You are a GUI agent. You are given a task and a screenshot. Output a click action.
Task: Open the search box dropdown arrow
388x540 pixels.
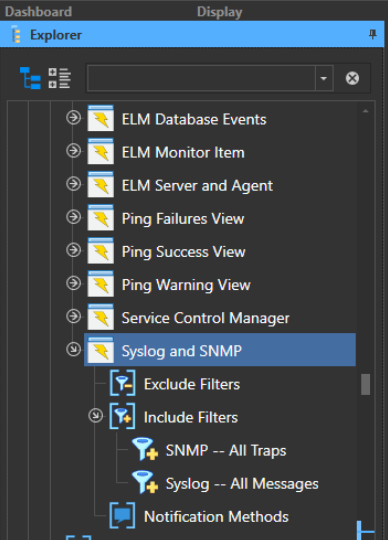click(324, 78)
